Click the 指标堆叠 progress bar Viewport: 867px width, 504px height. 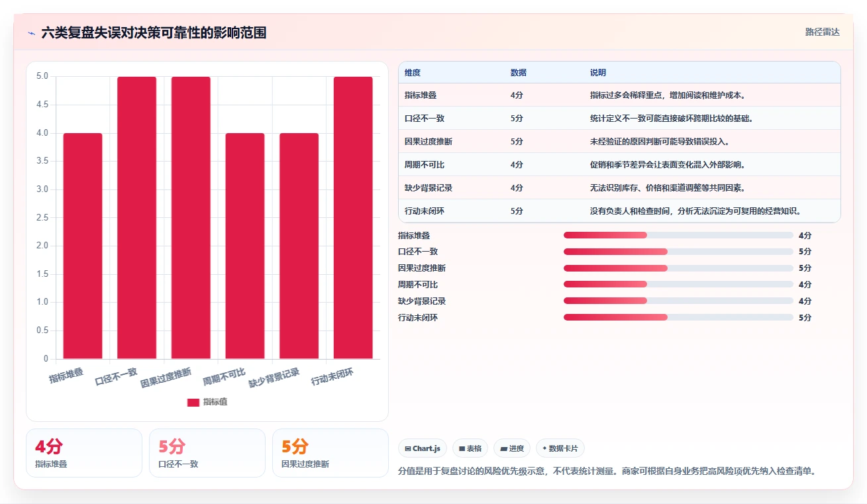click(x=678, y=235)
